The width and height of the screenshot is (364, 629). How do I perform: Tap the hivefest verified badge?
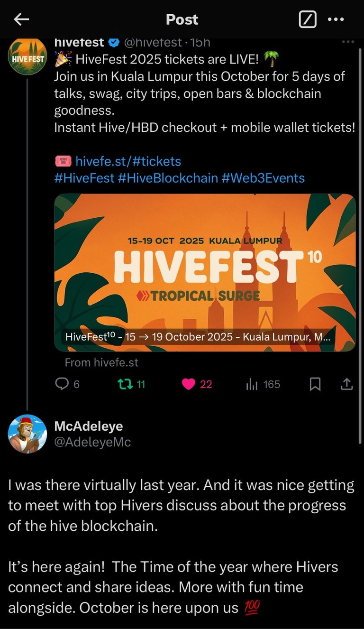[114, 43]
